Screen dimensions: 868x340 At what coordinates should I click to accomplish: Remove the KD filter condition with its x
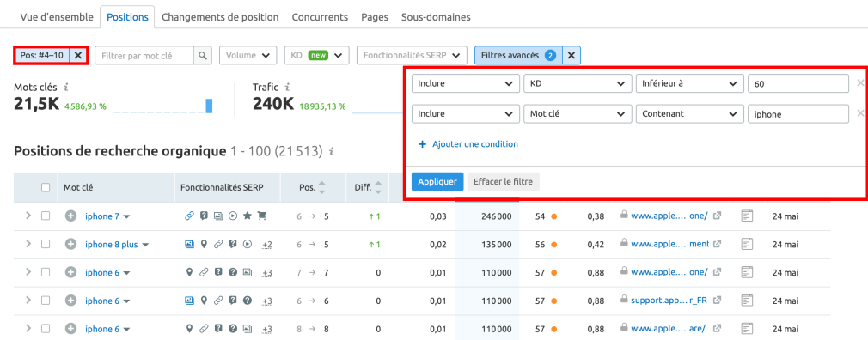(859, 83)
